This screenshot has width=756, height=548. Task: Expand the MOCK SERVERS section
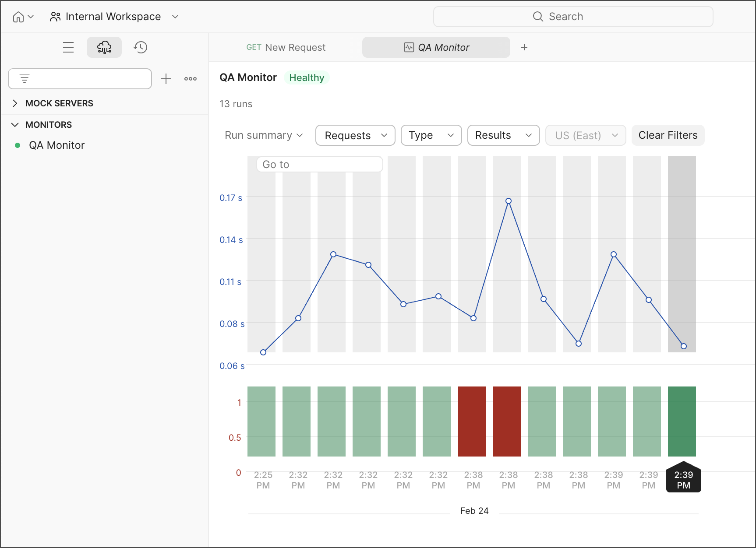click(x=15, y=103)
